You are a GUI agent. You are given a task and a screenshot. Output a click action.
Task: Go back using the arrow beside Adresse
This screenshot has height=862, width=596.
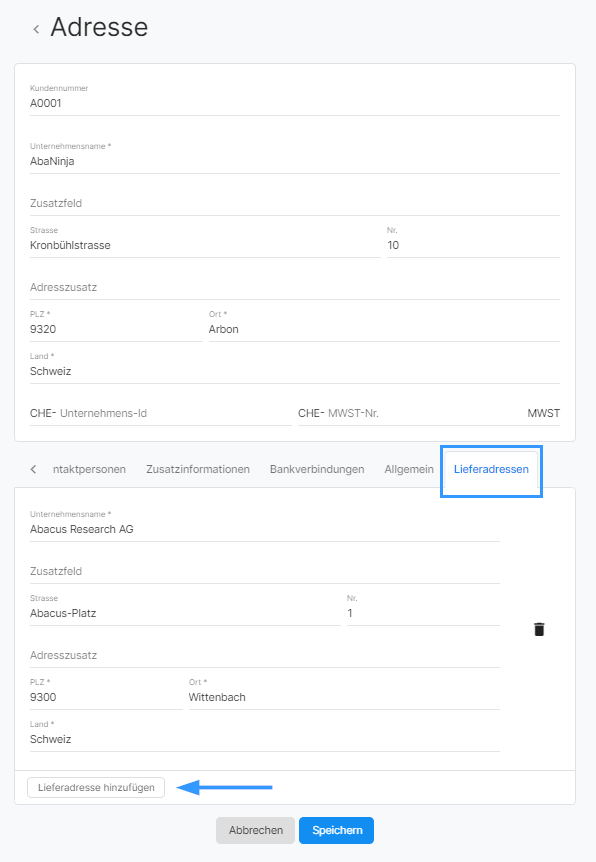36,29
